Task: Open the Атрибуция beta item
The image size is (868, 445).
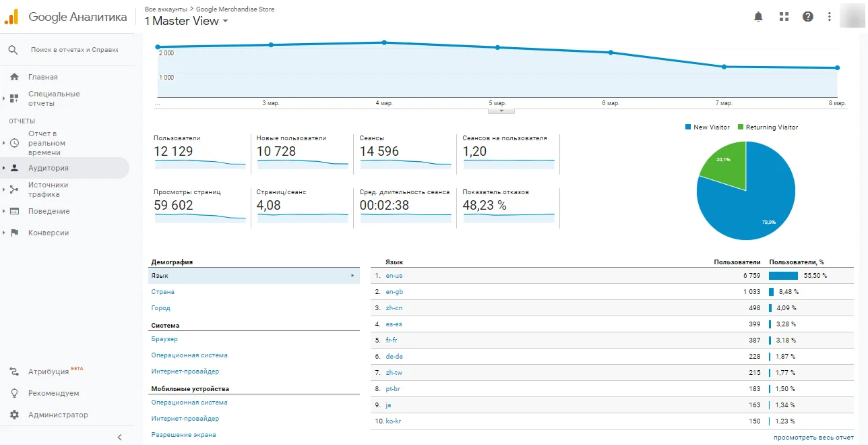Action: click(56, 372)
